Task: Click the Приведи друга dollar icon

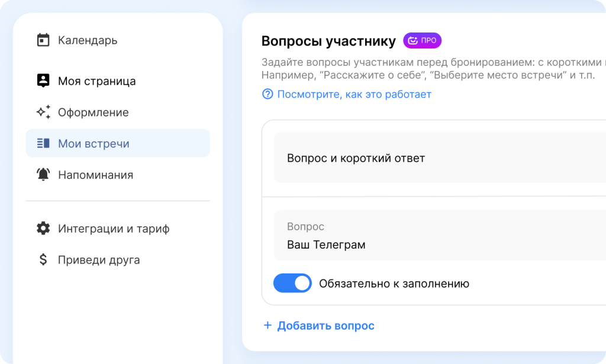Action: click(43, 260)
